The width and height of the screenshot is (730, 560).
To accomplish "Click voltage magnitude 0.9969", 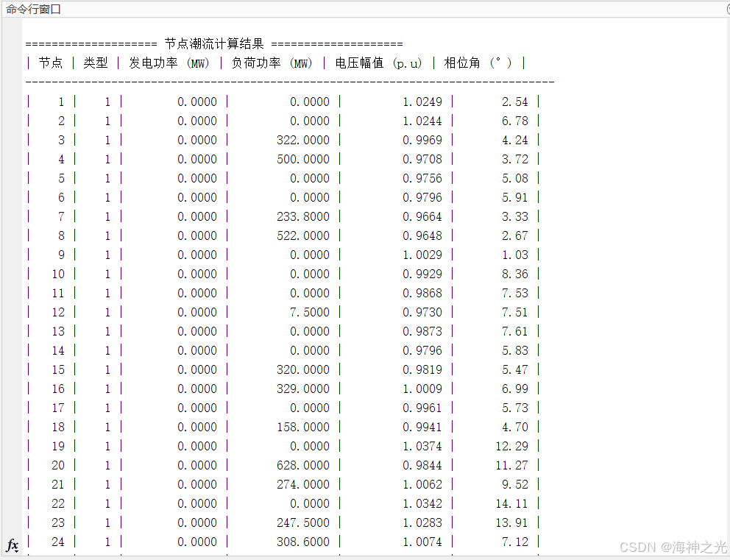I will coord(422,140).
